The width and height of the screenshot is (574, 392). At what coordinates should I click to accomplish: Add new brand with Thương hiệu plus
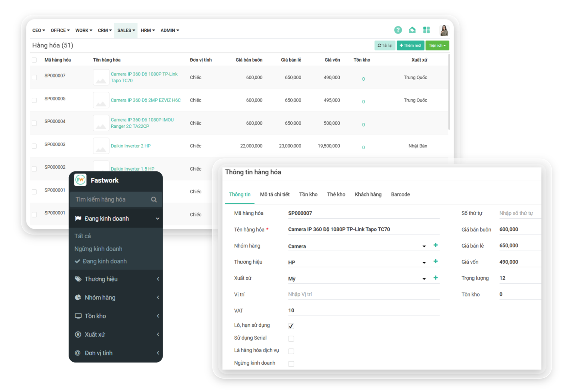click(x=435, y=261)
